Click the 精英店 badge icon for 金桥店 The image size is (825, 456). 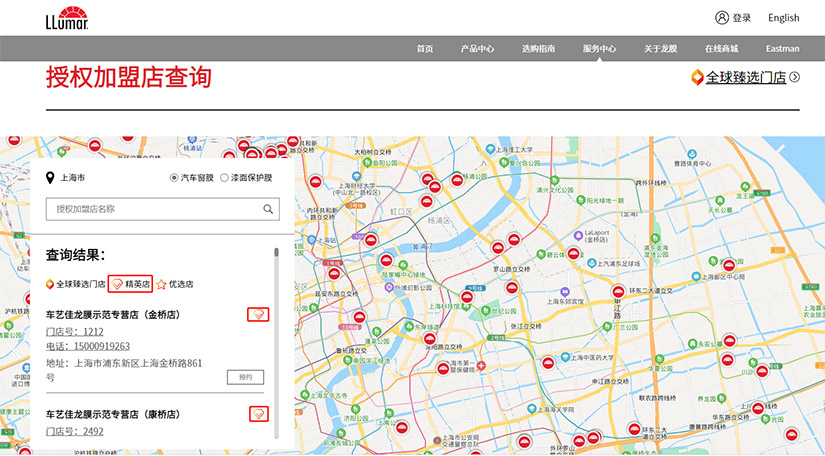[258, 315]
